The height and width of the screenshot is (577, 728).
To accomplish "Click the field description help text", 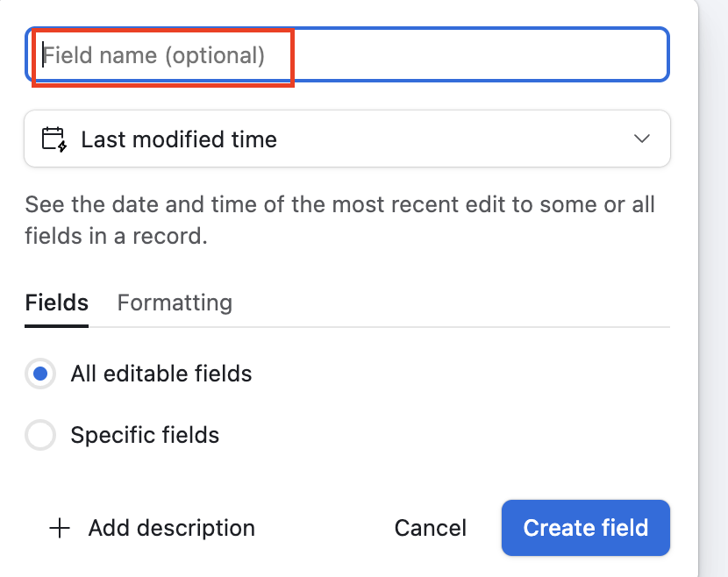I will pos(339,220).
